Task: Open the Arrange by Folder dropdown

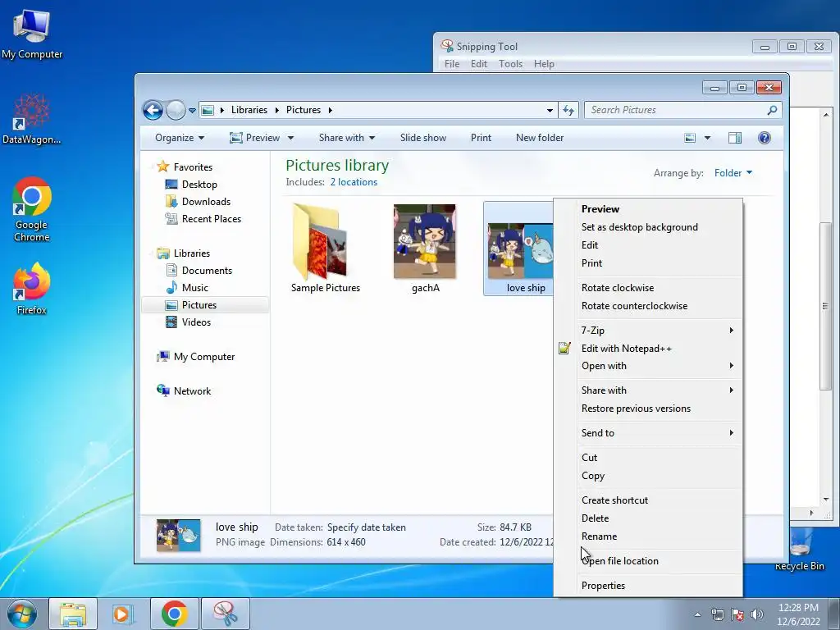Action: 733,173
